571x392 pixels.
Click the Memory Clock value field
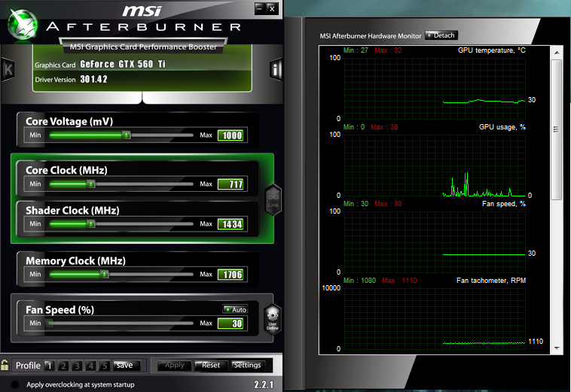(x=231, y=275)
